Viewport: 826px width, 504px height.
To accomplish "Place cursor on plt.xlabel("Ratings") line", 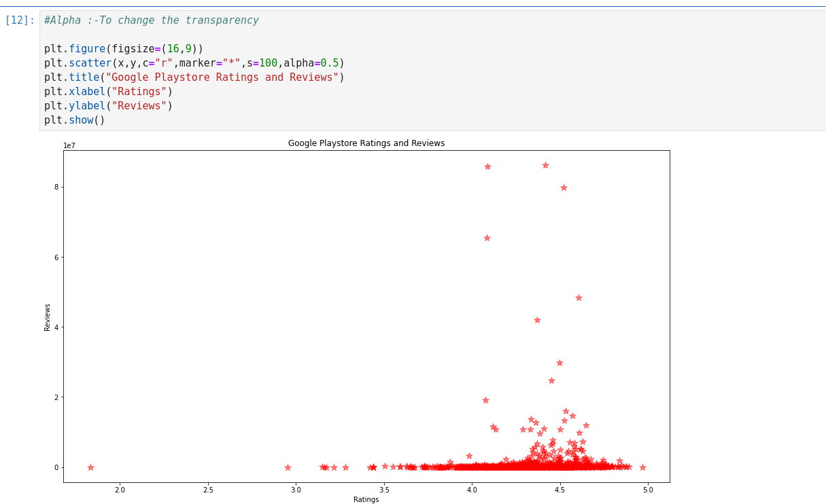I will [109, 92].
